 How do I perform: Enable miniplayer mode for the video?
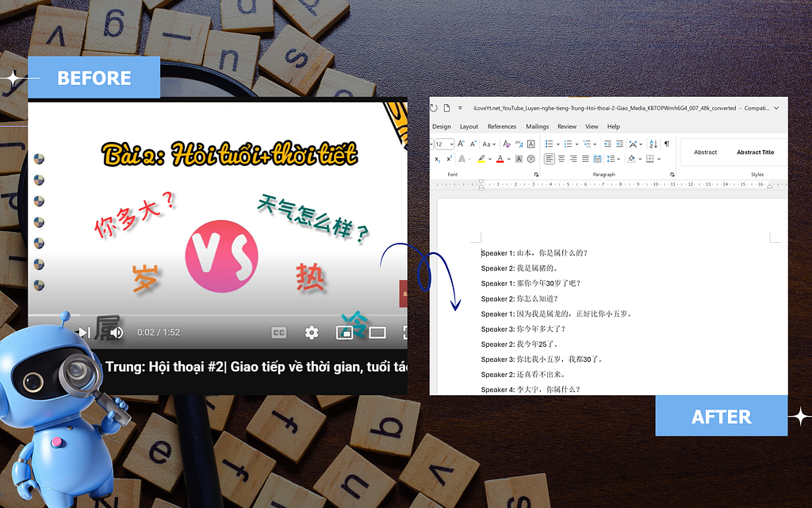tap(344, 333)
